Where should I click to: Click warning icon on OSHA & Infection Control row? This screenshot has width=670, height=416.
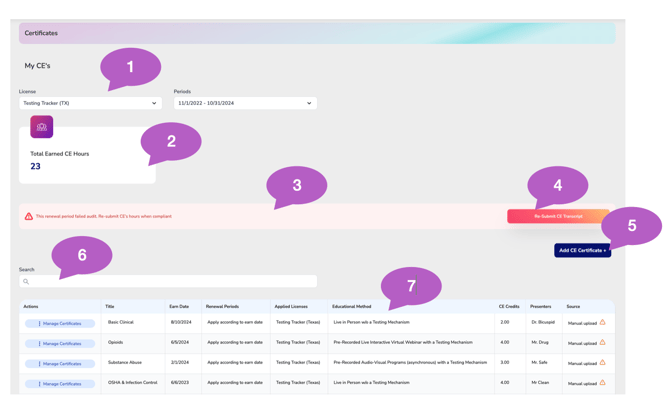click(x=602, y=383)
